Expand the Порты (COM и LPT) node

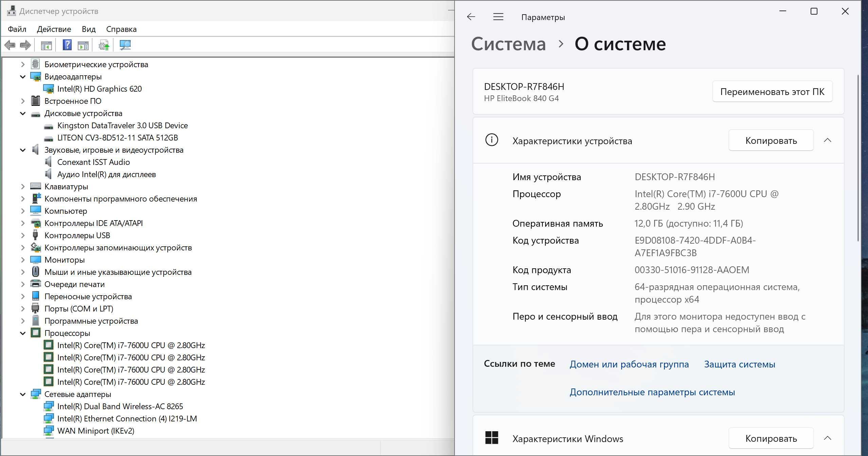23,309
